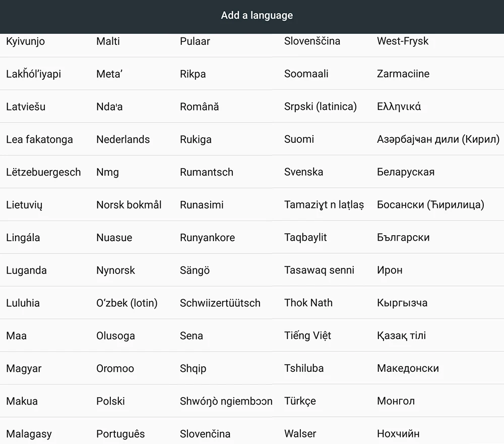504x444 pixels.
Task: Select Български language
Action: click(403, 238)
